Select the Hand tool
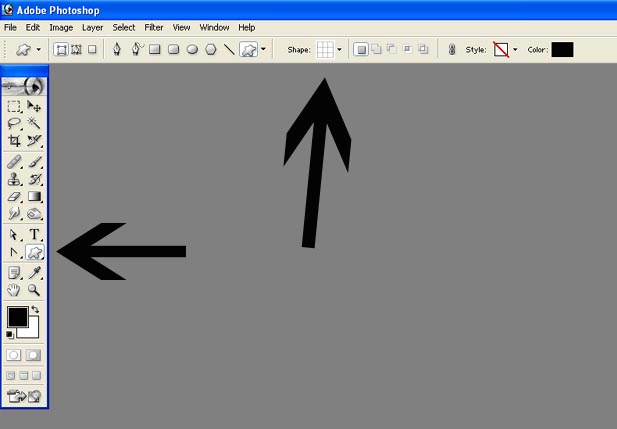Screen dimensions: 617x429 14,290
